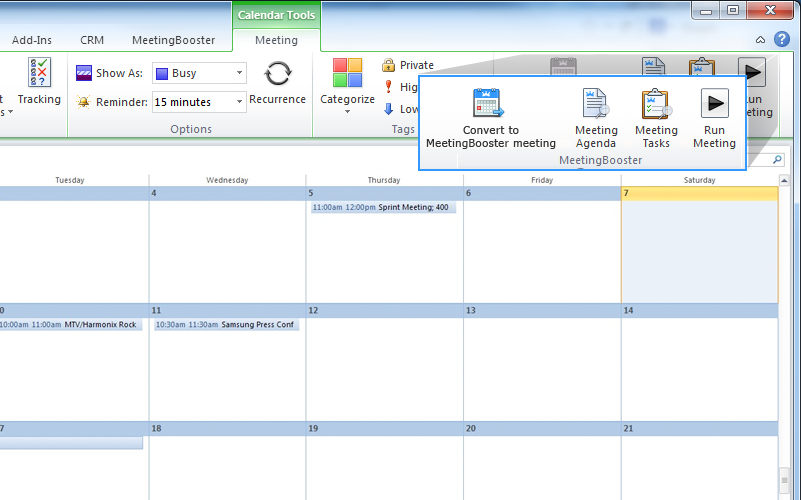Click the Calendar Tools contextual tab header

click(x=276, y=15)
